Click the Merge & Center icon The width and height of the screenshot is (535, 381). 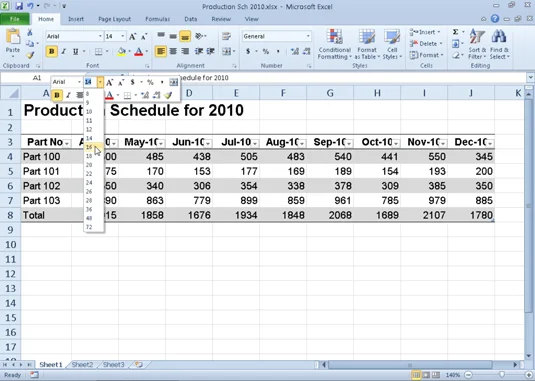[227, 52]
